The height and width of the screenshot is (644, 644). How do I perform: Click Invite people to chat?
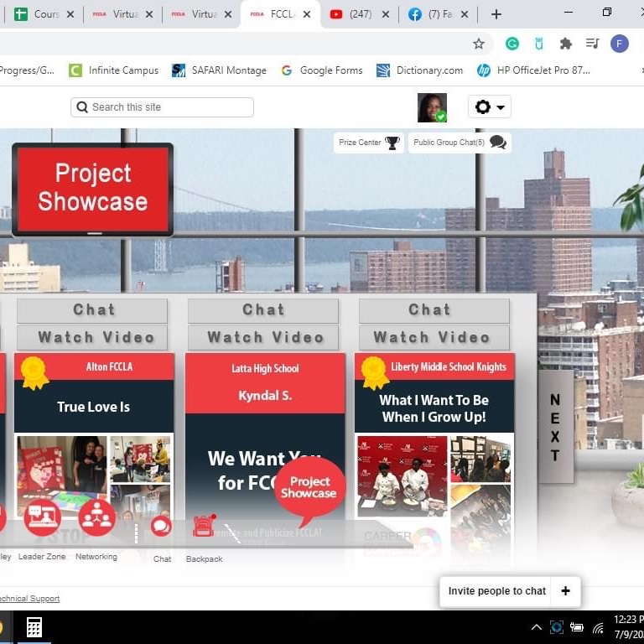tap(497, 591)
